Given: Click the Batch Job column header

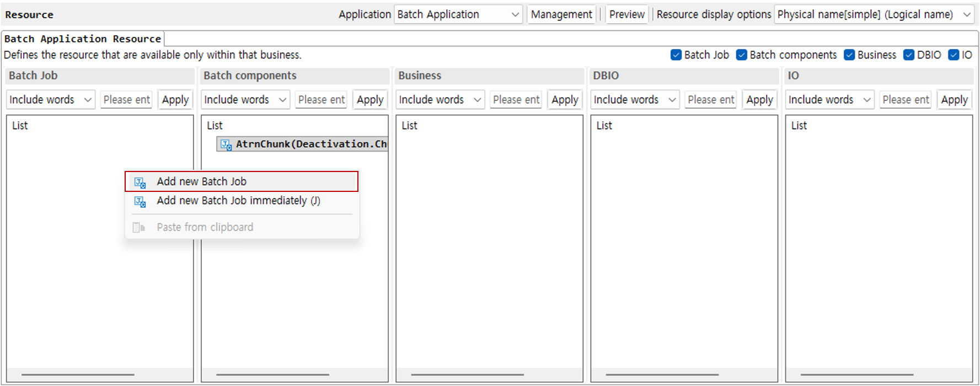Looking at the screenshot, I should (x=100, y=76).
